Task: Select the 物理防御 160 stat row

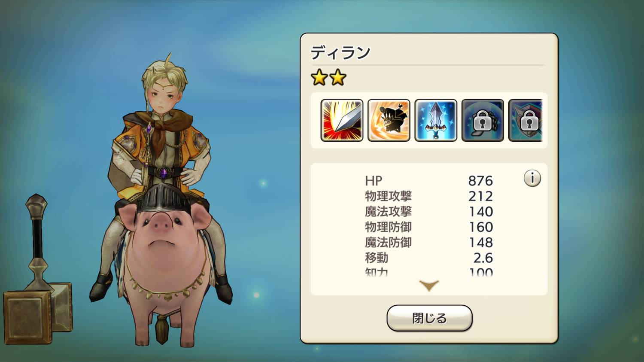Action: 429,227
